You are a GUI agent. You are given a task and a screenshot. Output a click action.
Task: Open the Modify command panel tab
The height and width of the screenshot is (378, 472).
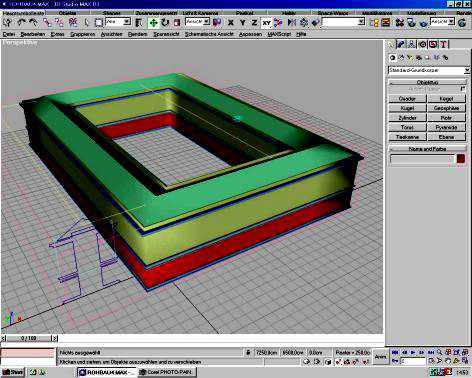pos(401,44)
